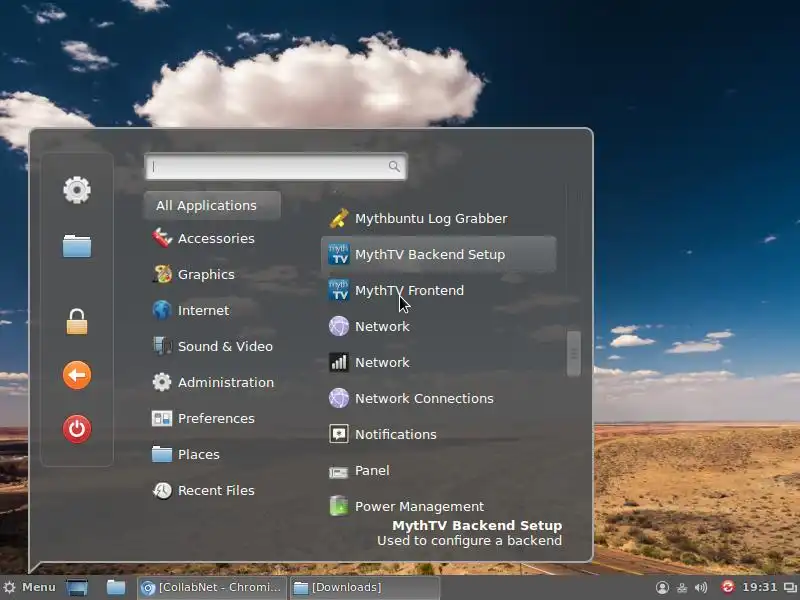Select the All Applications category

click(212, 206)
